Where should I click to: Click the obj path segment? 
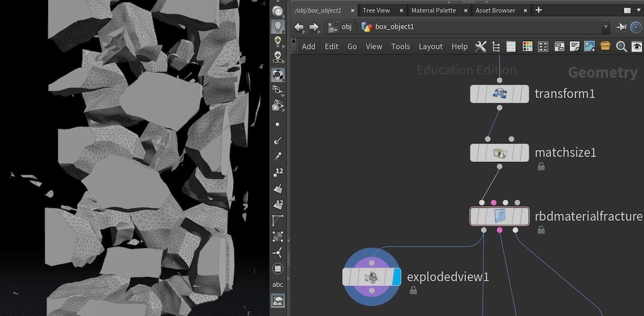click(340, 27)
